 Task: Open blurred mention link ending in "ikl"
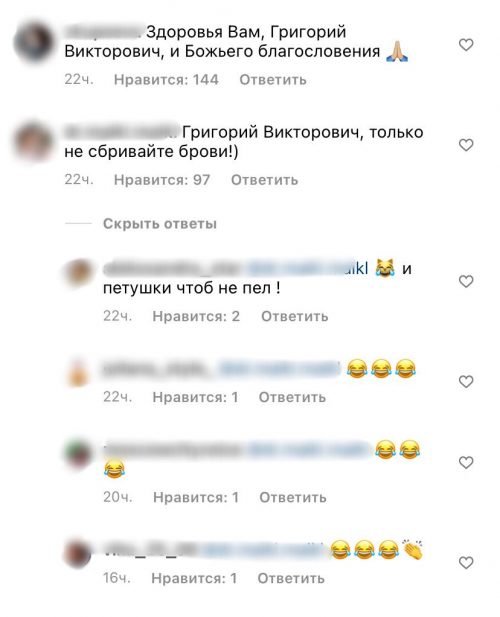pos(308,269)
